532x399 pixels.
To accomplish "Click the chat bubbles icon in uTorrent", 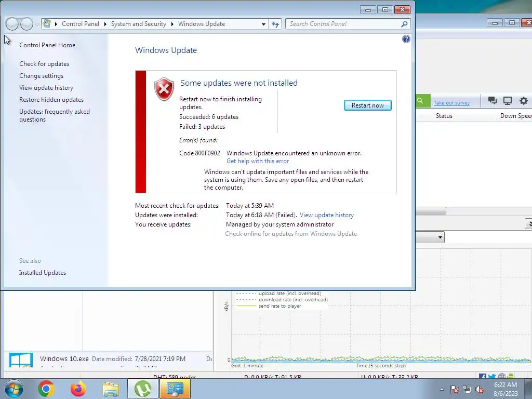I will [492, 100].
